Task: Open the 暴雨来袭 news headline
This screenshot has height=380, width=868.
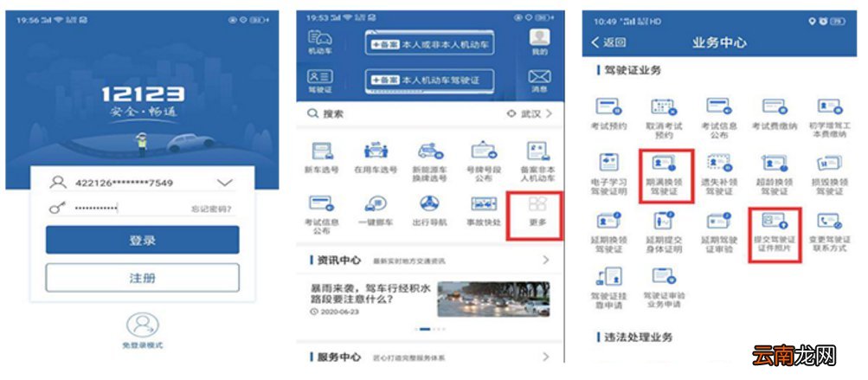Action: pos(370,293)
